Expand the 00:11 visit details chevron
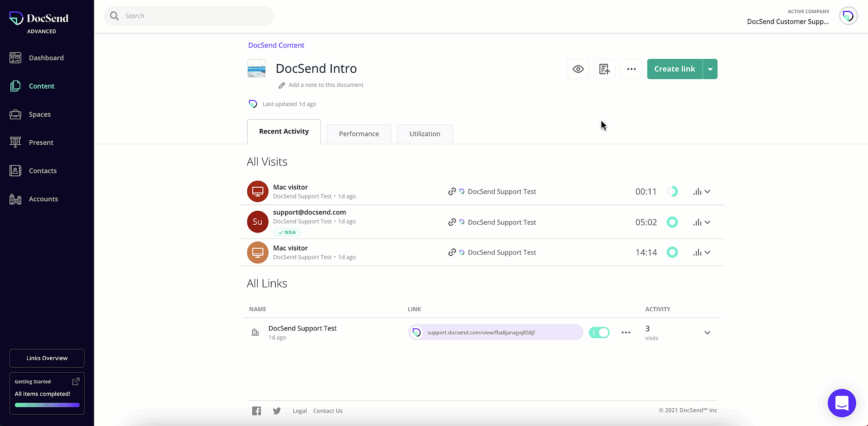 point(708,192)
